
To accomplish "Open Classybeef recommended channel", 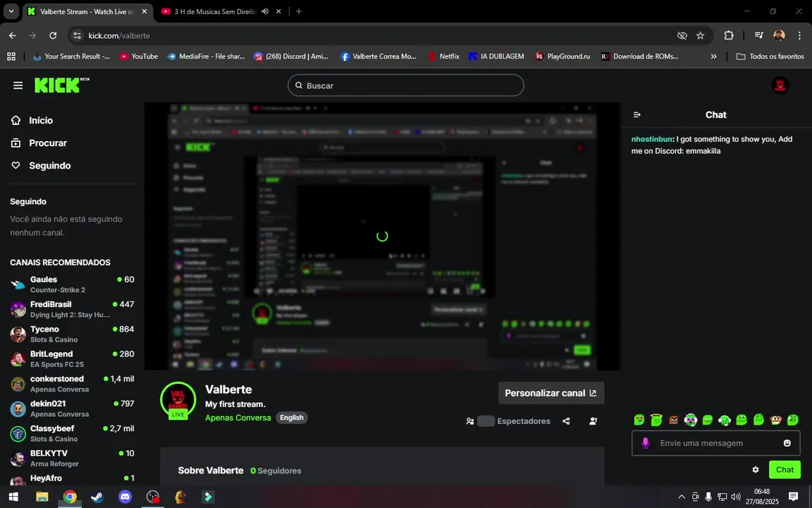I will (72, 433).
